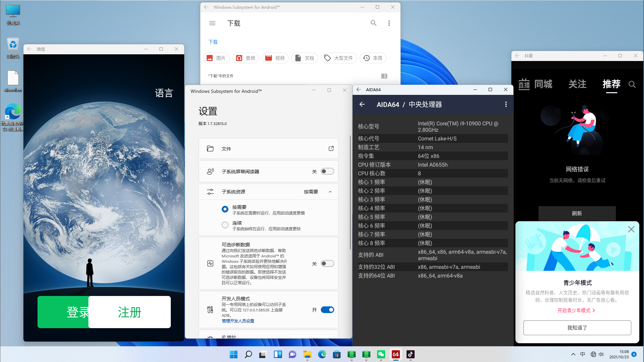Screen dimensions: 644x362
Task: Open the hamburger menu in Downloads window
Action: click(x=212, y=23)
